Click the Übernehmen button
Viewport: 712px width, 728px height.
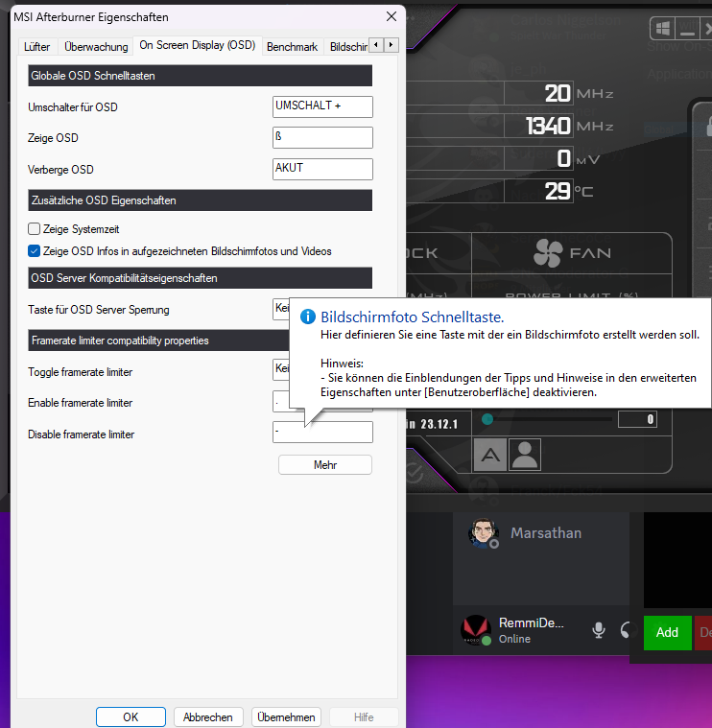click(x=286, y=716)
